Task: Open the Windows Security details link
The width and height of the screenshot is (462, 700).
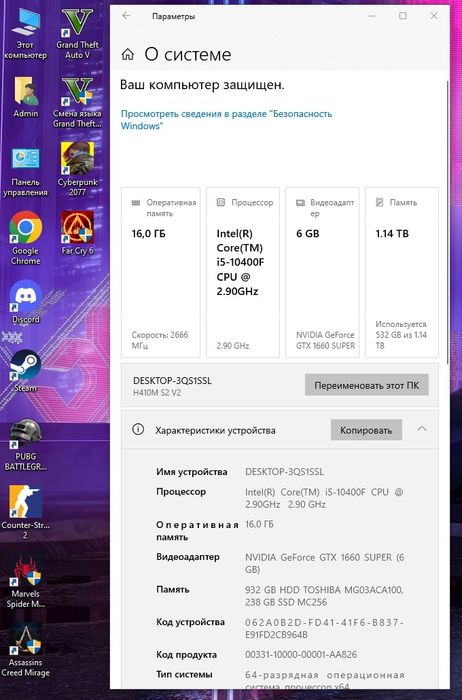Action: (226, 120)
